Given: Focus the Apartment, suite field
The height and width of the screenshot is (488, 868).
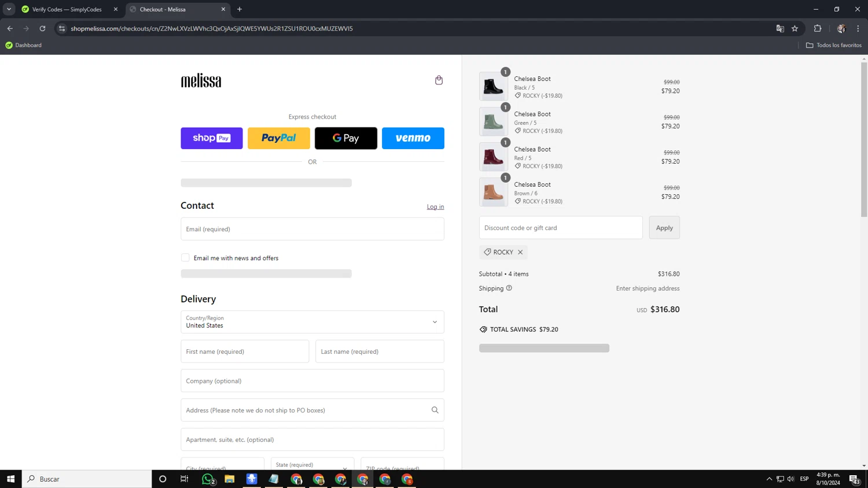Looking at the screenshot, I should coord(312,439).
